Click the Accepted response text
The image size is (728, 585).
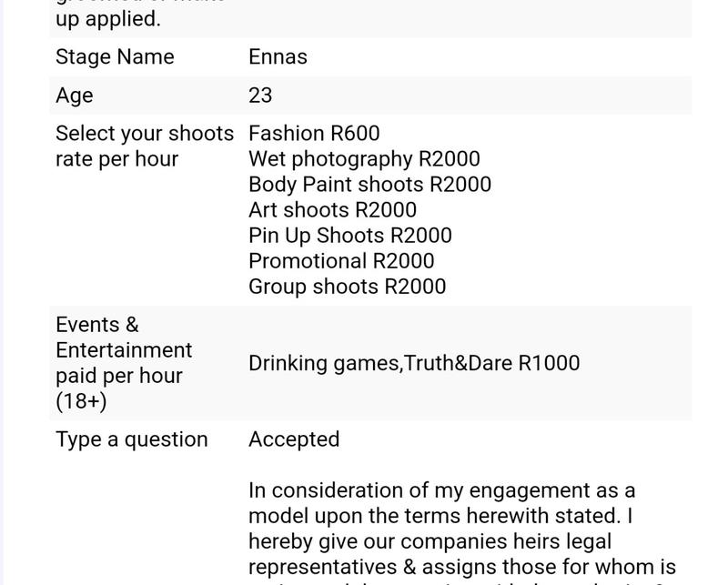tap(294, 439)
